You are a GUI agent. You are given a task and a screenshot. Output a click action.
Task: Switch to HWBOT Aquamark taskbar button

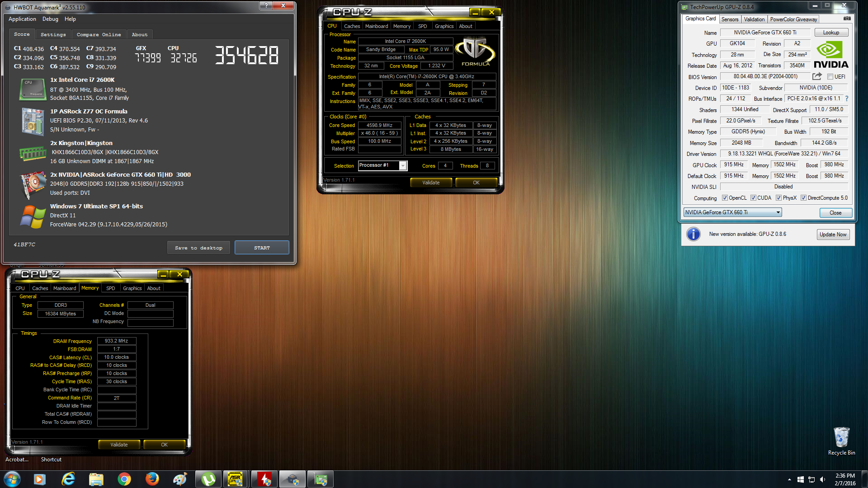click(292, 479)
